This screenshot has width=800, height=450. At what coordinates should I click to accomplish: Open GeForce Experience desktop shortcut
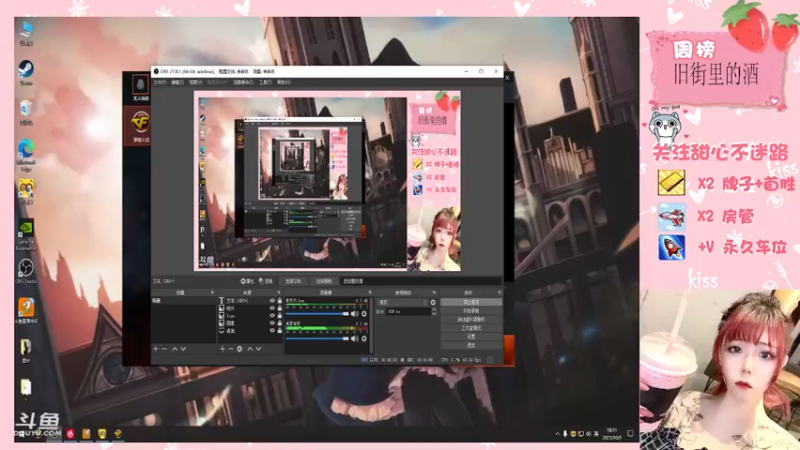click(26, 235)
